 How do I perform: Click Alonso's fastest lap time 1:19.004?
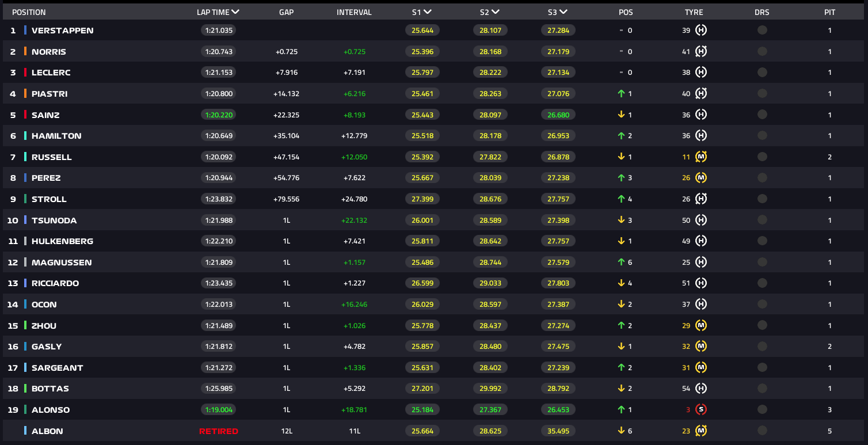[218, 410]
